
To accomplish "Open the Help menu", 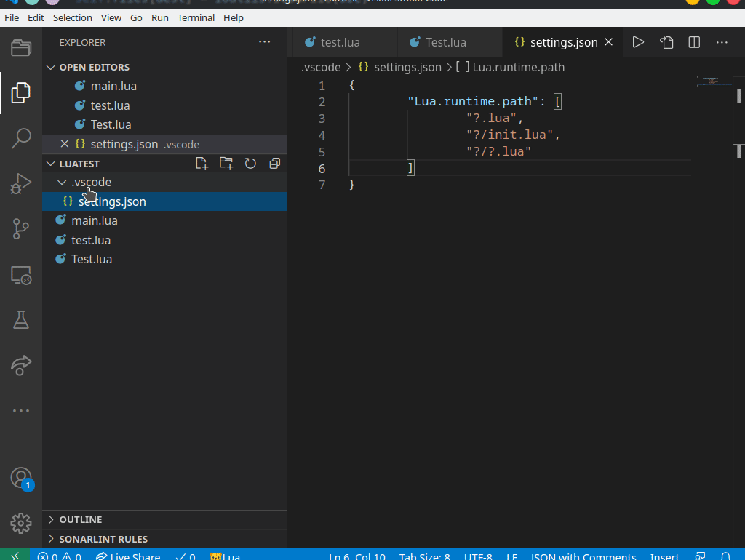I will [234, 18].
